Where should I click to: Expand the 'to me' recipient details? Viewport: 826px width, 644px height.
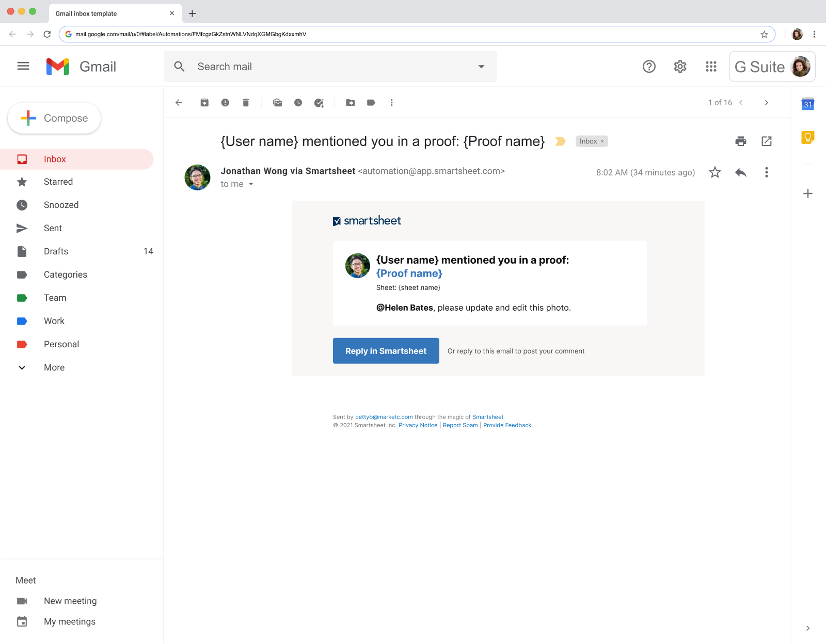tap(251, 184)
